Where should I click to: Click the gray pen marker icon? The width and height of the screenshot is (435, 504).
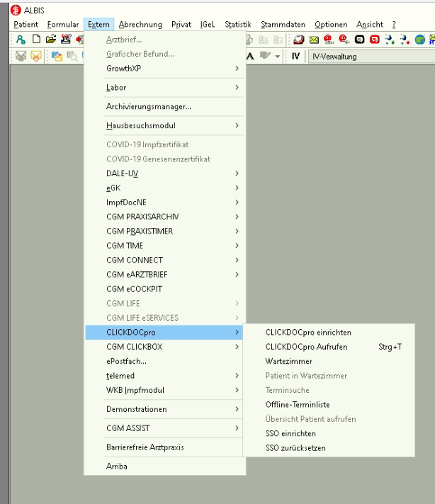tap(265, 56)
